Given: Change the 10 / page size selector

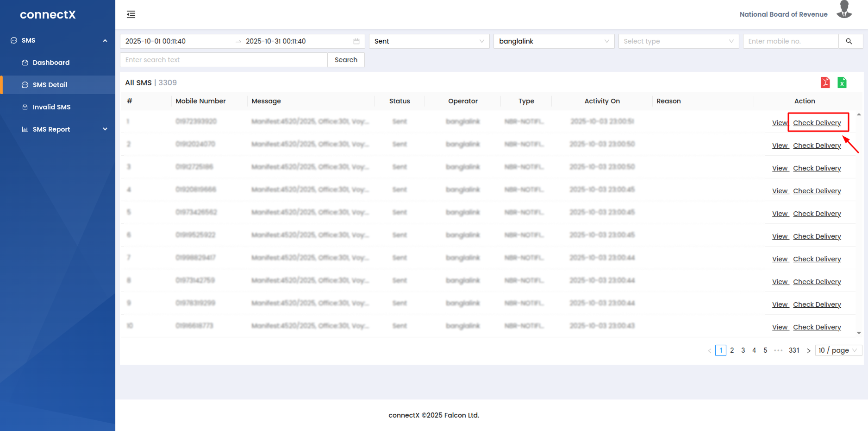Looking at the screenshot, I should [838, 350].
